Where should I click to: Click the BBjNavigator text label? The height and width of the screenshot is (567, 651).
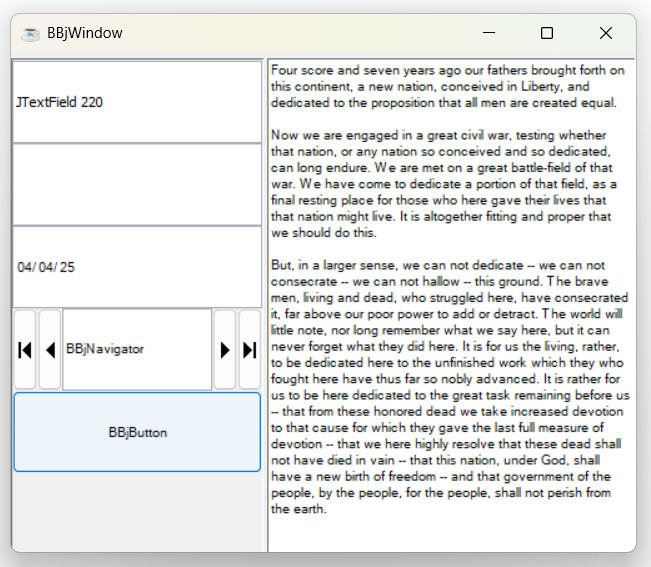click(x=105, y=349)
